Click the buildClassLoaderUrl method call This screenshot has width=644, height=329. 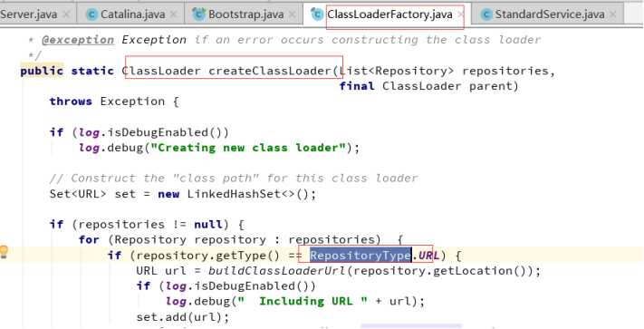277,271
